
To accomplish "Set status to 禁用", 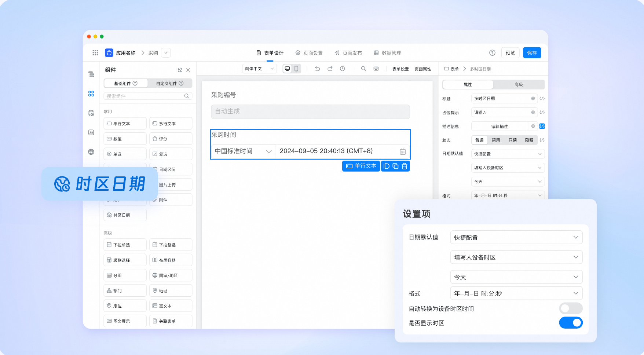I will pyautogui.click(x=496, y=140).
